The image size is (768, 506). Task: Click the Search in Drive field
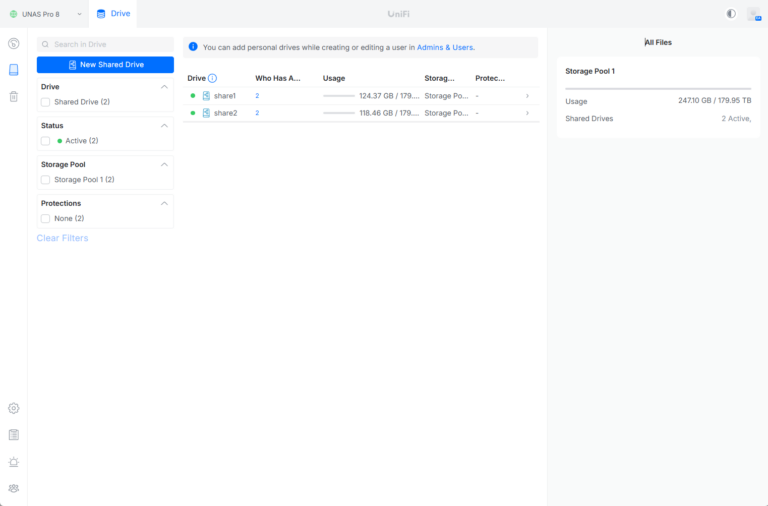(x=105, y=44)
